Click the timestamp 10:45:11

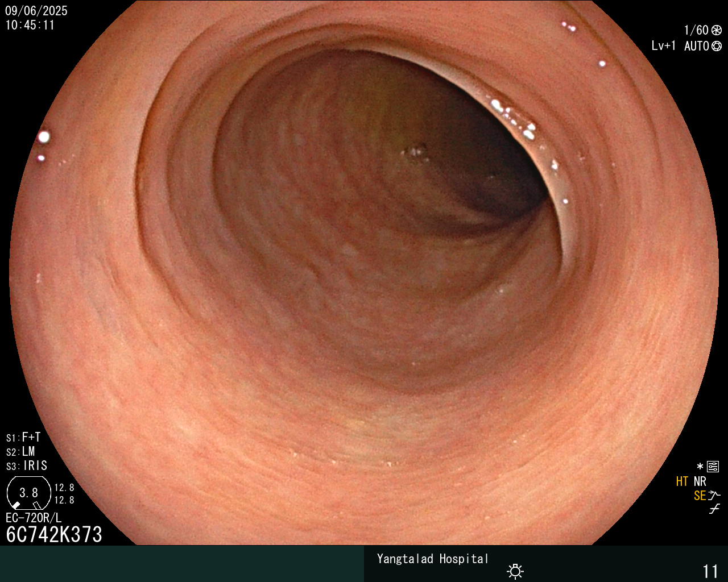point(30,25)
